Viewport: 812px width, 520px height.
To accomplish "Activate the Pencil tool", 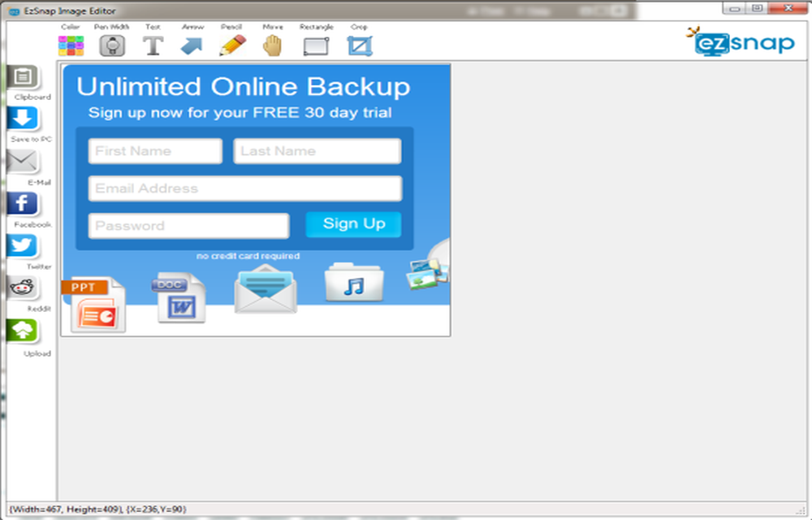I will click(x=232, y=45).
